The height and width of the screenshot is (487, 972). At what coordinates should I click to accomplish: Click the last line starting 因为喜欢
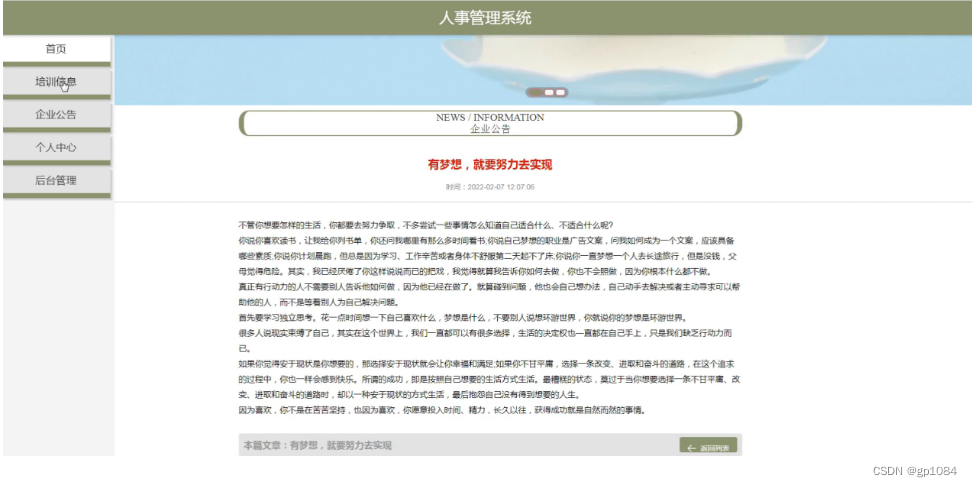pyautogui.click(x=441, y=410)
